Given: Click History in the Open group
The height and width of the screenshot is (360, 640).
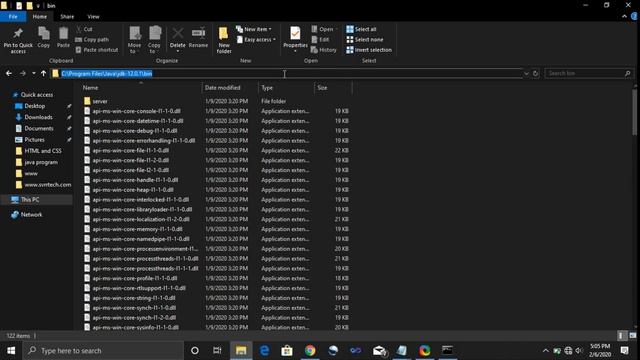Looking at the screenshot, I should pyautogui.click(x=324, y=50).
